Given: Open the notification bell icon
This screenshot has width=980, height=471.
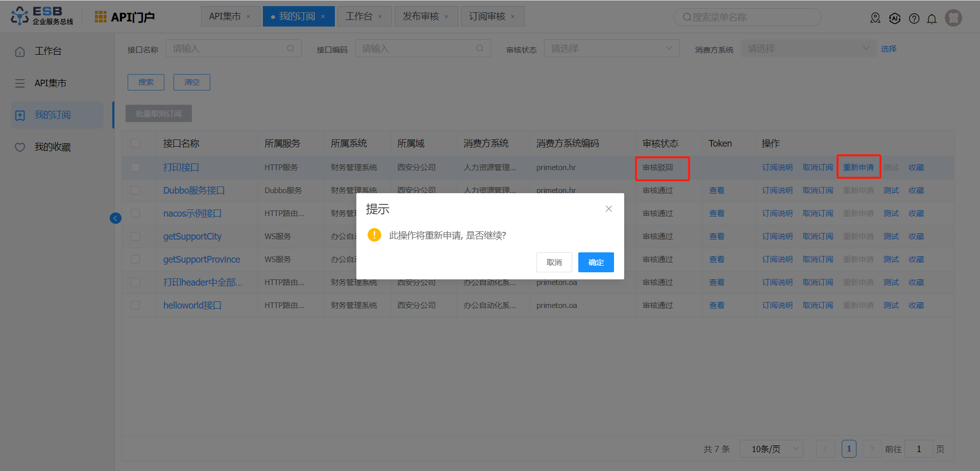Looking at the screenshot, I should pyautogui.click(x=932, y=19).
